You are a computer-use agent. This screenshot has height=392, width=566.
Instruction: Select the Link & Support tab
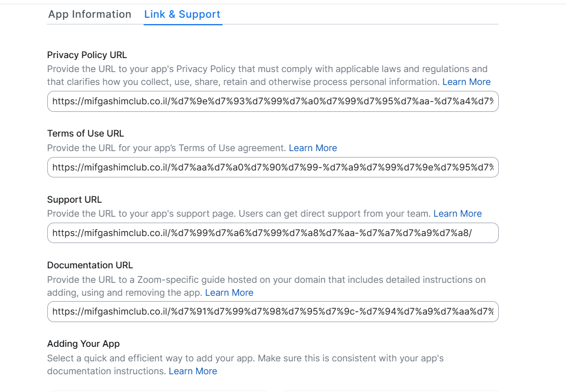coord(182,15)
